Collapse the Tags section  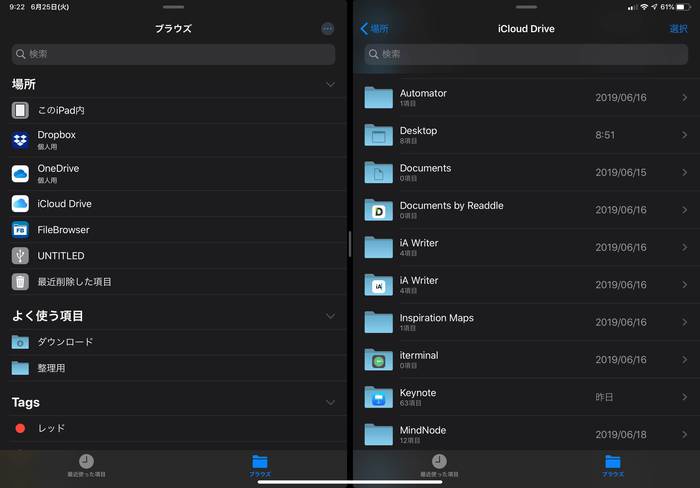330,403
